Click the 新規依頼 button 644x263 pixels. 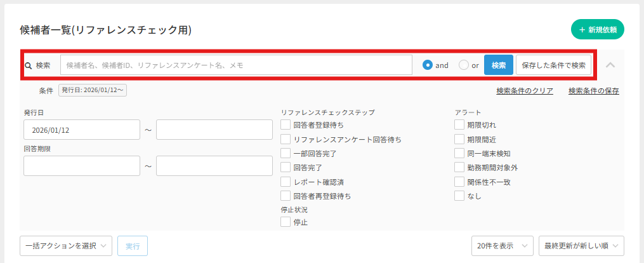click(598, 29)
